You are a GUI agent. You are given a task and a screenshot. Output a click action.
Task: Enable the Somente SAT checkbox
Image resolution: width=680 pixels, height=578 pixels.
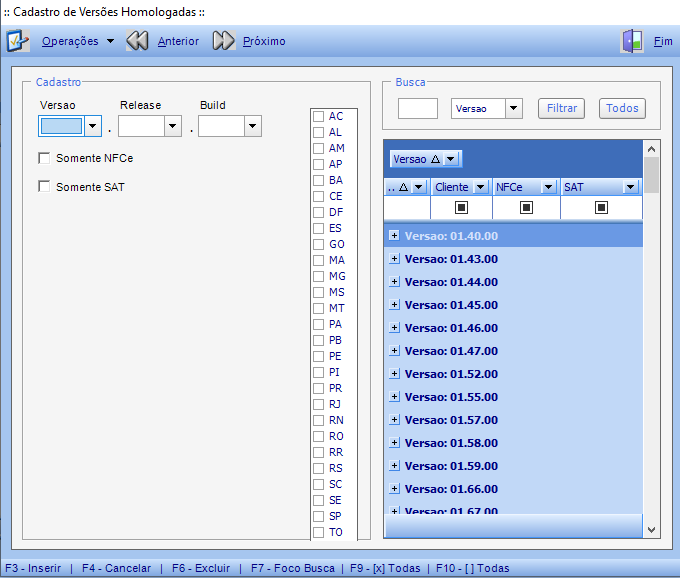pyautogui.click(x=44, y=186)
